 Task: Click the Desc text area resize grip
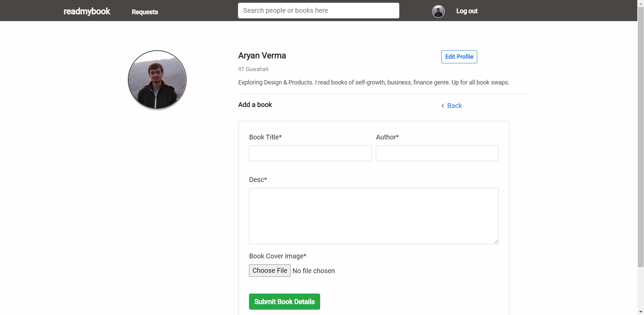click(496, 242)
